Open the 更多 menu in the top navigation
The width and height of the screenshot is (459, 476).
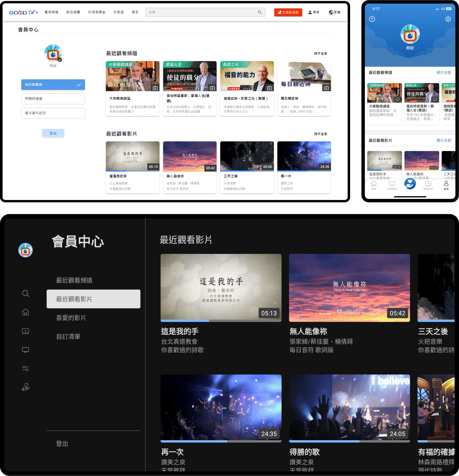tap(135, 12)
